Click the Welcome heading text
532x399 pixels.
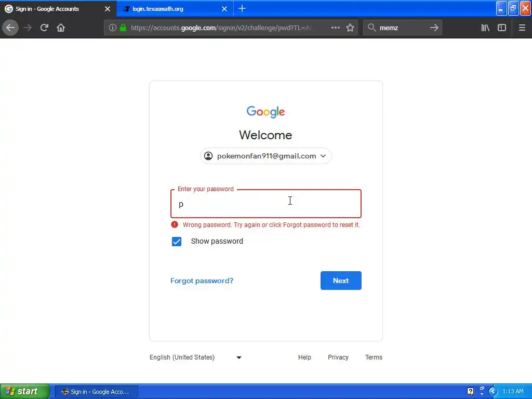point(265,135)
